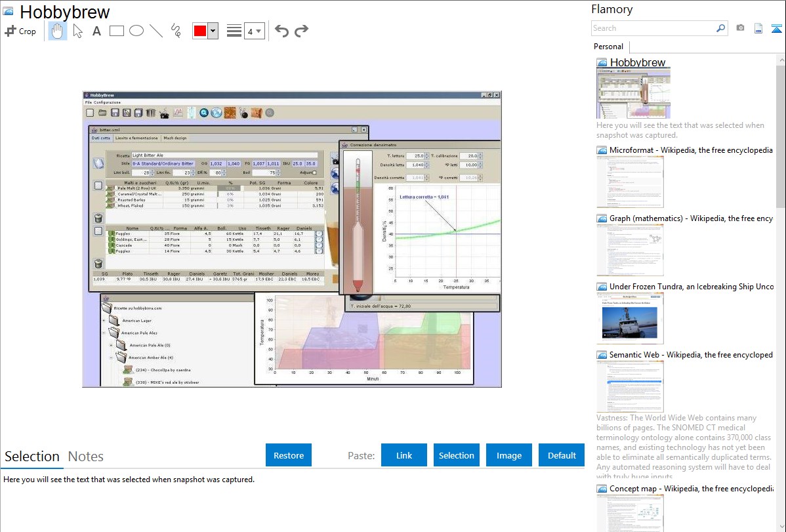786x532 pixels.
Task: Click the red color swatch
Action: (x=200, y=31)
